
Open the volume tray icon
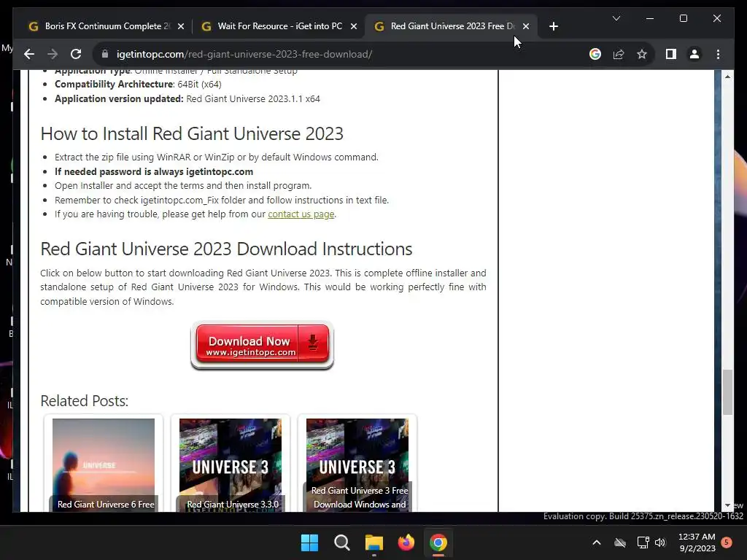(660, 542)
